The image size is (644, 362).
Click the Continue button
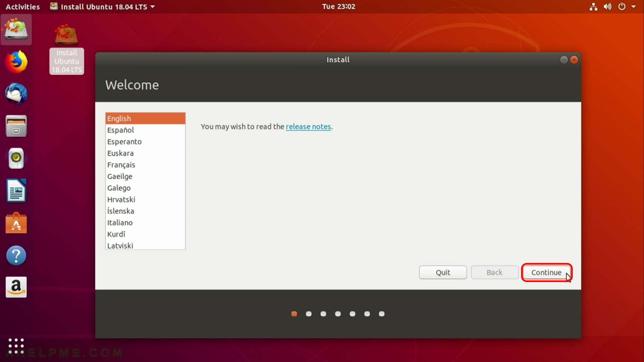[x=546, y=273]
